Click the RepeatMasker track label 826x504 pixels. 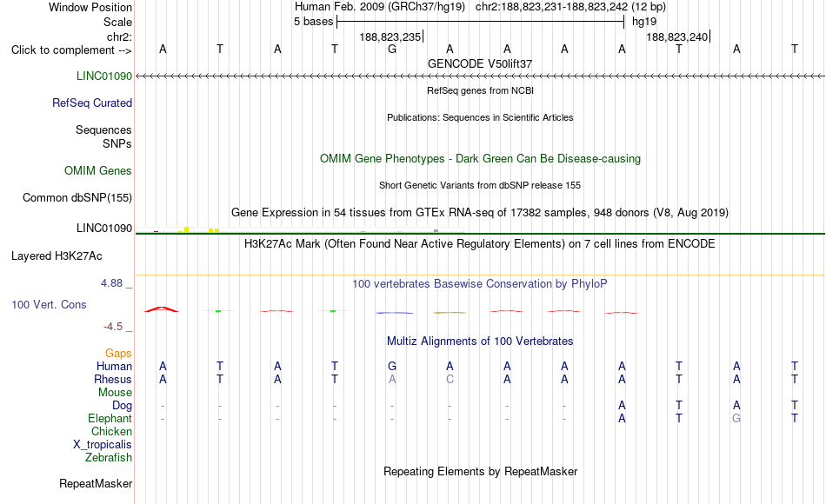[x=96, y=483]
